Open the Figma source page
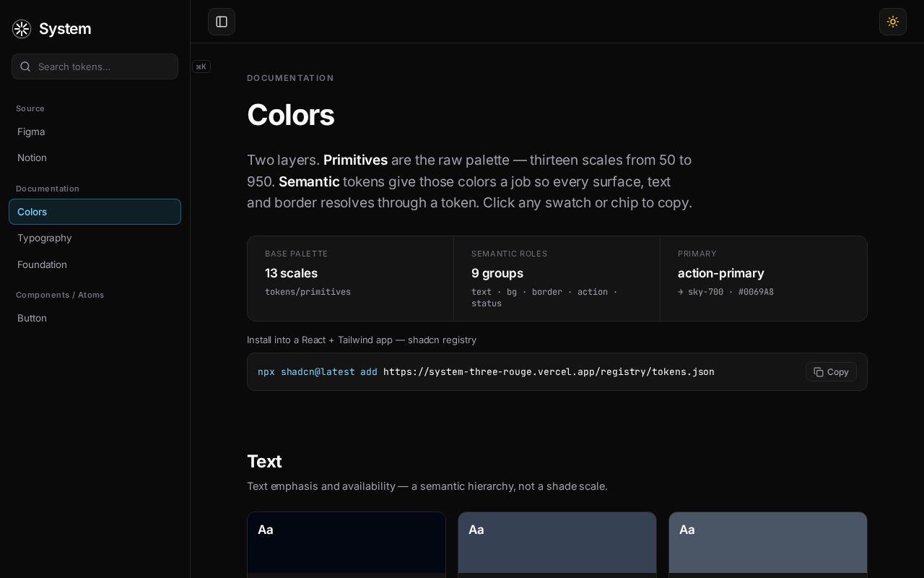Screen dimensions: 924x578 95,131
